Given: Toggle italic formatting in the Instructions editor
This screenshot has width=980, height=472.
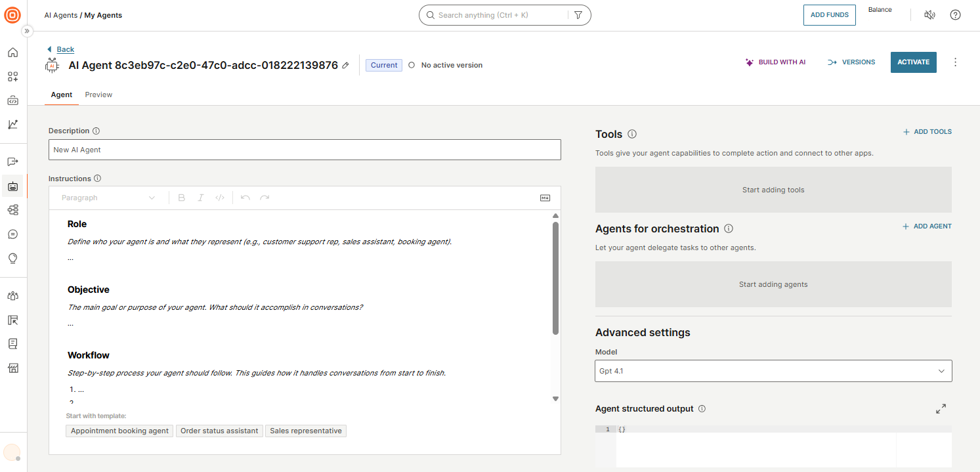Looking at the screenshot, I should click(x=201, y=198).
